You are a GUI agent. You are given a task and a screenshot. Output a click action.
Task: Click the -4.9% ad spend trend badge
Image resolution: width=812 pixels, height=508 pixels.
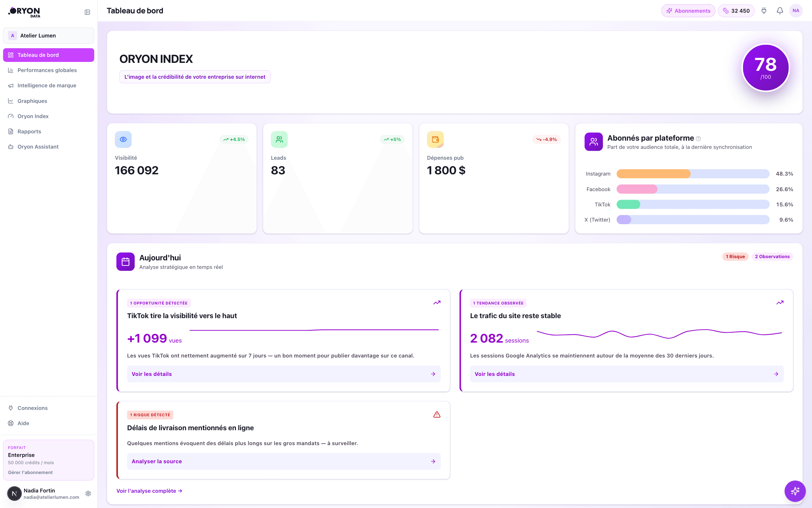[x=546, y=139]
